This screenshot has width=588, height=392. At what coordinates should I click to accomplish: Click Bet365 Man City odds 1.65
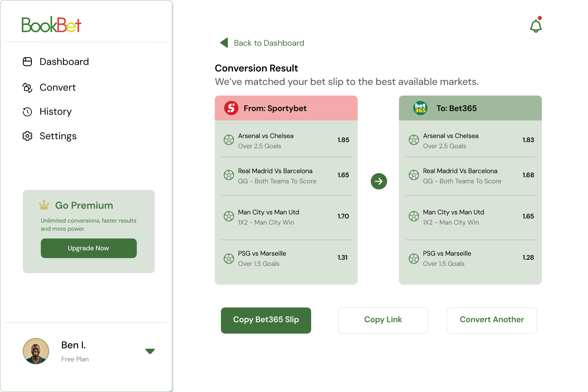(528, 216)
